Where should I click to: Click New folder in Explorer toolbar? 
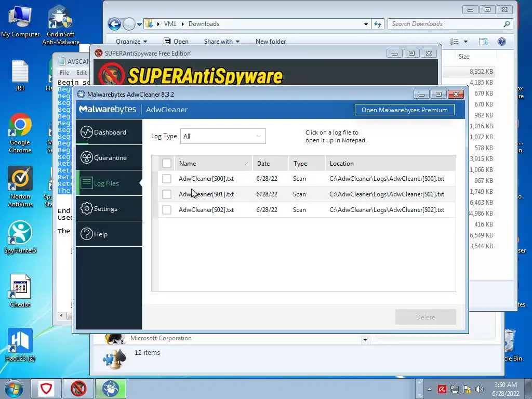[270, 41]
